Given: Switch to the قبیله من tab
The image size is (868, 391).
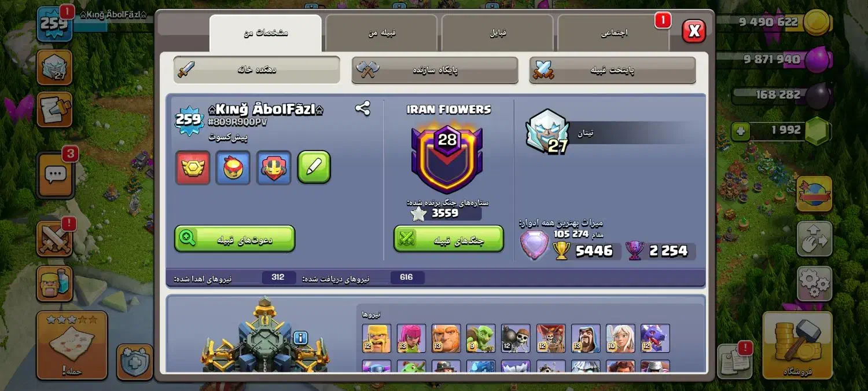Looking at the screenshot, I should pos(382,33).
